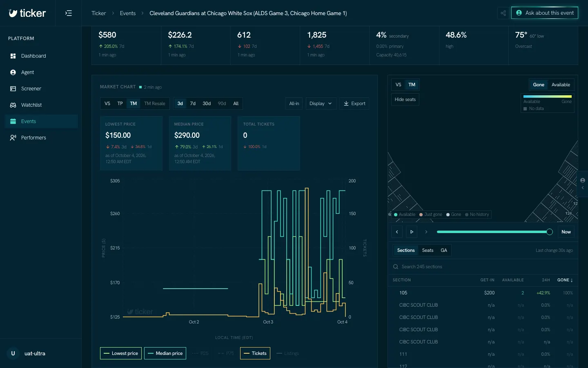Collapse the sidebar menu icon
The image size is (588, 368).
[x=69, y=13]
